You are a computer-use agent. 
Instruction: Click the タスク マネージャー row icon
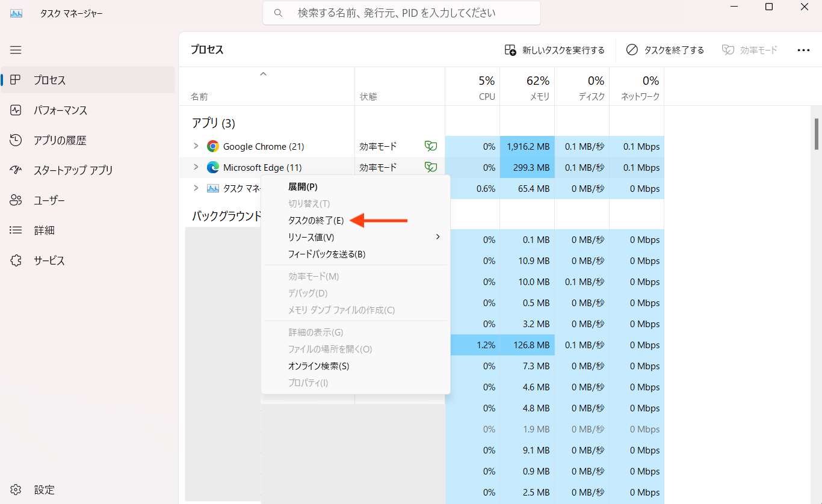213,188
